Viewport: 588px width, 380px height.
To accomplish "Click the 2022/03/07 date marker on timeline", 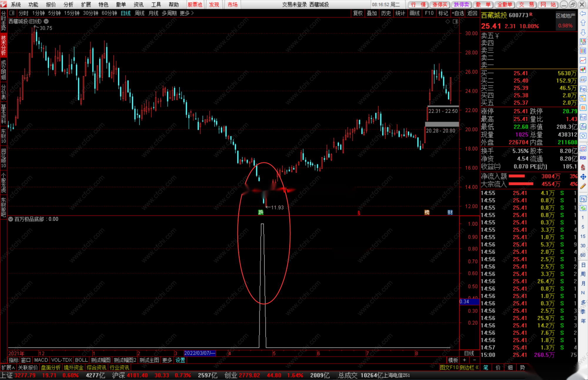I will (x=200, y=353).
